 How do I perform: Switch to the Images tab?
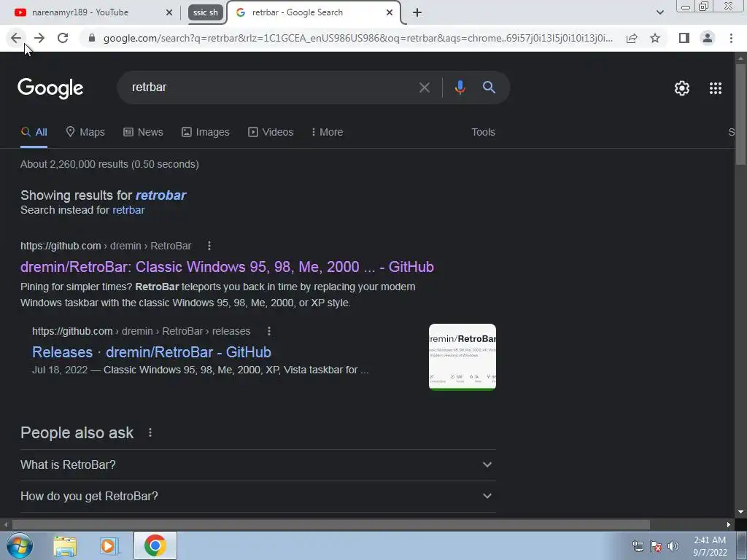(x=205, y=132)
